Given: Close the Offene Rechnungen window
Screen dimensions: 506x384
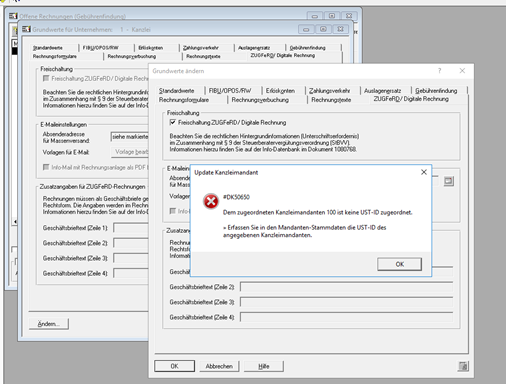Looking at the screenshot, I should (x=349, y=16).
